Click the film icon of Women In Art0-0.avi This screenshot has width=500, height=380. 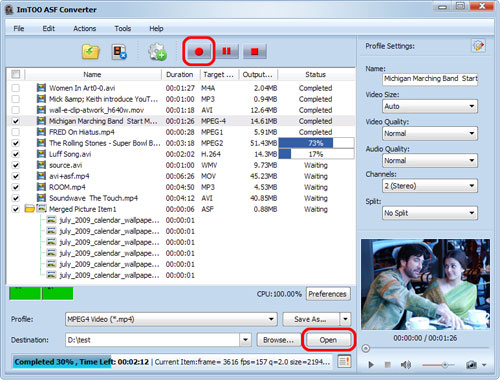41,88
